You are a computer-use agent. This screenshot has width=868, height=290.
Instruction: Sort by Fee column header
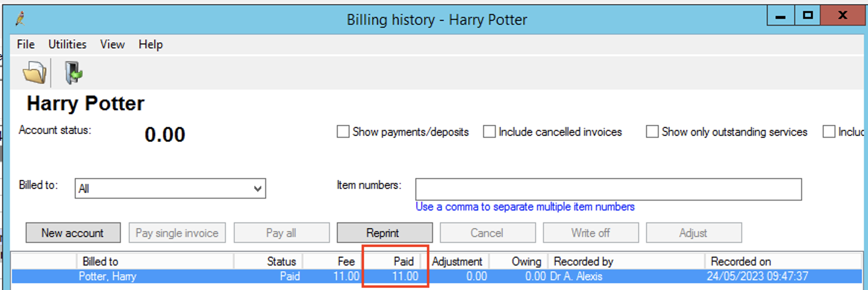pyautogui.click(x=332, y=261)
